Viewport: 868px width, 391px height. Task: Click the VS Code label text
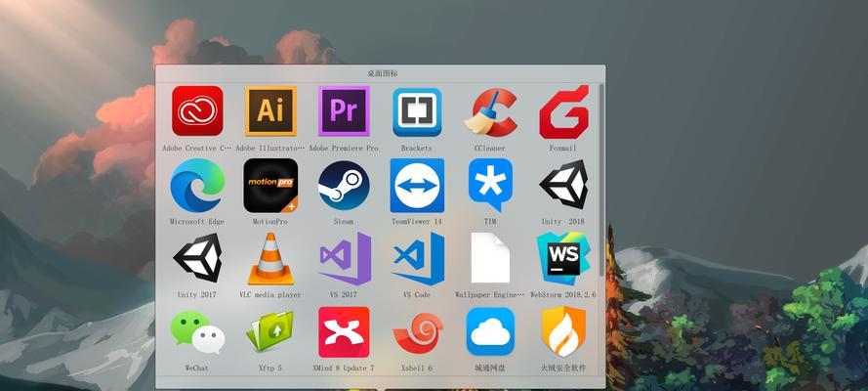417,294
